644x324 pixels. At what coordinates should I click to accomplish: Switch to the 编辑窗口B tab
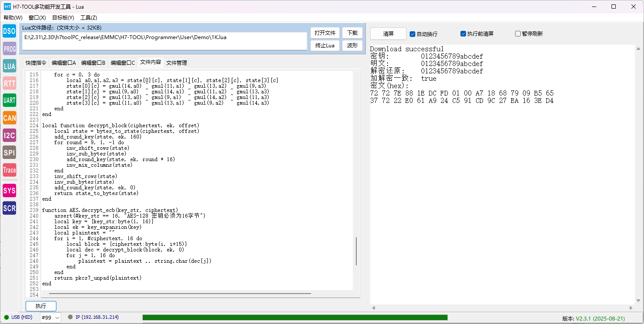pos(93,63)
